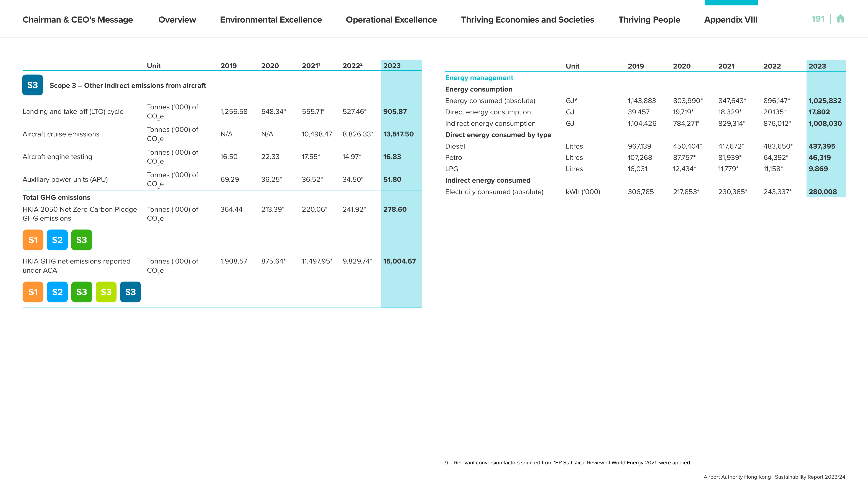Viewport: 868px width, 488px height.
Task: Click the 1,908.57 ACA 2019 value
Action: (x=234, y=261)
